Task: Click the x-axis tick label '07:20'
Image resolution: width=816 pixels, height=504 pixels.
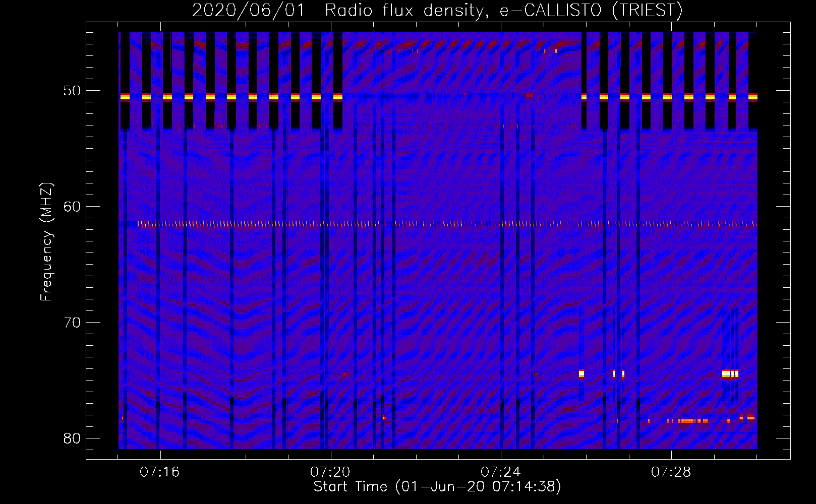Action: point(330,472)
